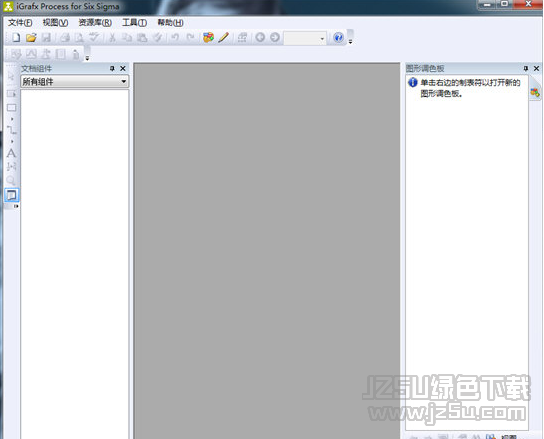Click the info hint text in palette
Viewport: 544px width, 439px height.
click(x=470, y=88)
